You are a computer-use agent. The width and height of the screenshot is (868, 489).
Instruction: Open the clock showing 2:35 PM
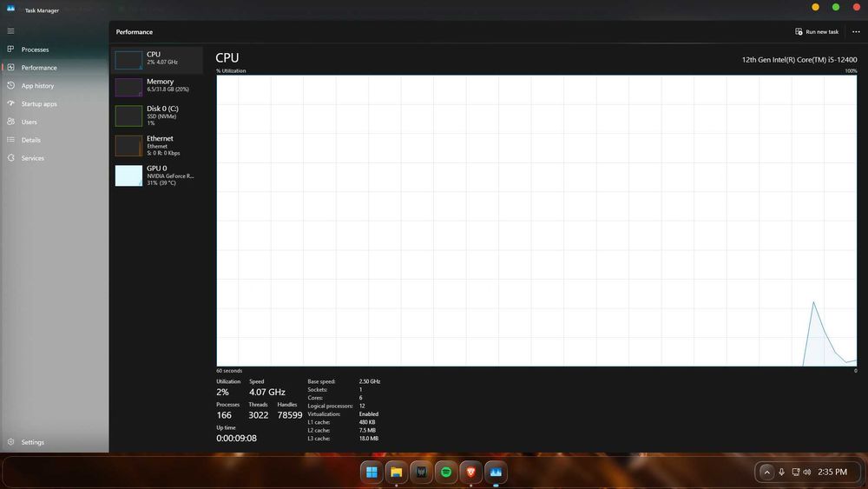[x=832, y=472]
